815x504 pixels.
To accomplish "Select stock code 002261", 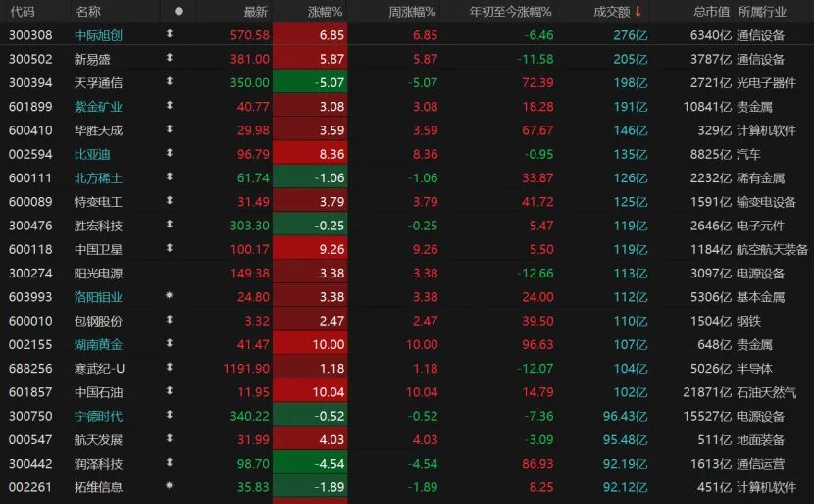I will pos(30,487).
